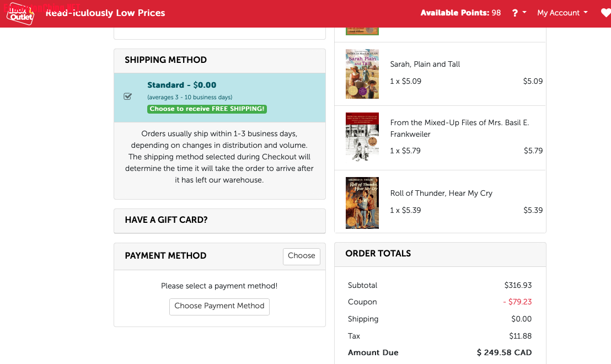Click the Choose Payment Method button

point(219,306)
